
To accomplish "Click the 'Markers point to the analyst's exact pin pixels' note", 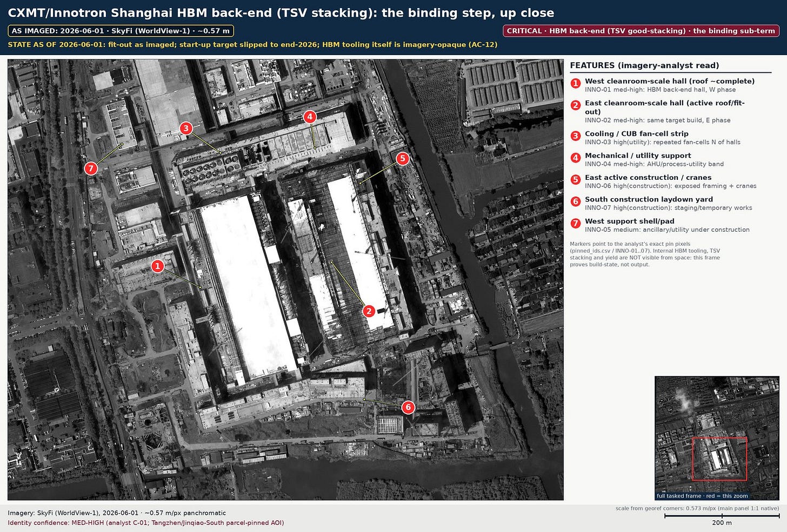I will click(x=645, y=254).
